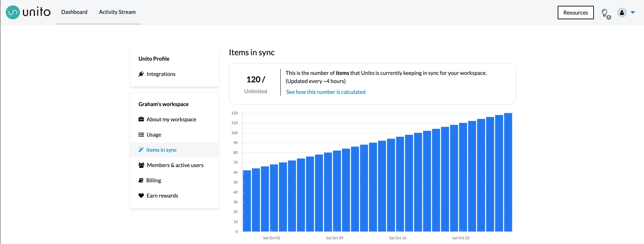
Task: Click the user avatar icon
Action: 622,13
